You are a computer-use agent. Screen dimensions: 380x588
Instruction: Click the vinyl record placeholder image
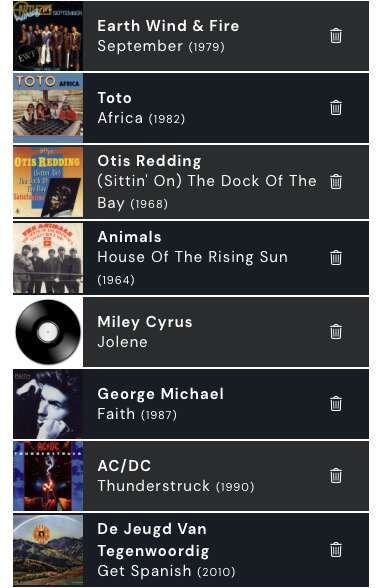pos(48,332)
